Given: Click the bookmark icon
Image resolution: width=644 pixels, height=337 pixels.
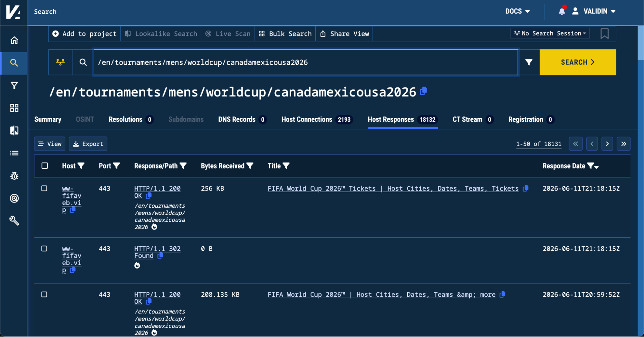Looking at the screenshot, I should coord(605,34).
